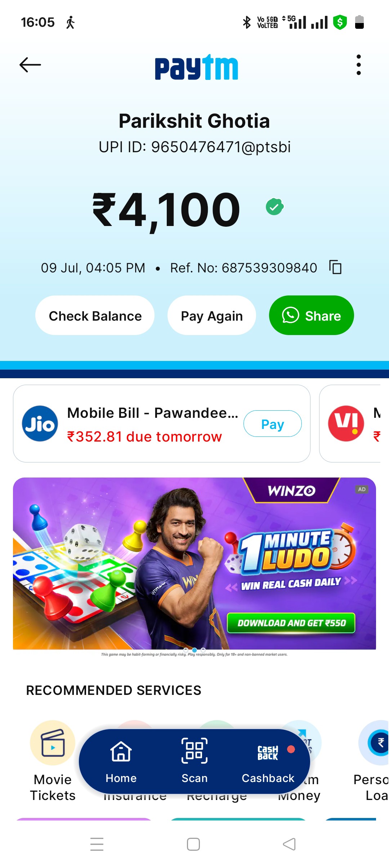The image size is (389, 868).
Task: Select the active blue carousel dot
Action: click(194, 650)
